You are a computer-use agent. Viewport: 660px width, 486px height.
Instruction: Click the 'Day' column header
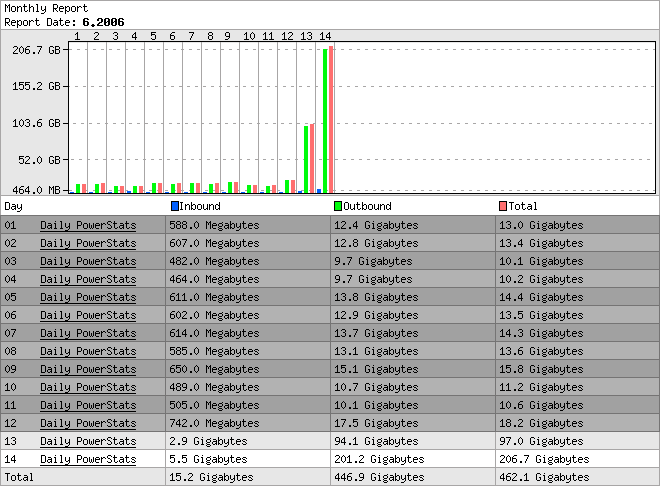[13, 206]
